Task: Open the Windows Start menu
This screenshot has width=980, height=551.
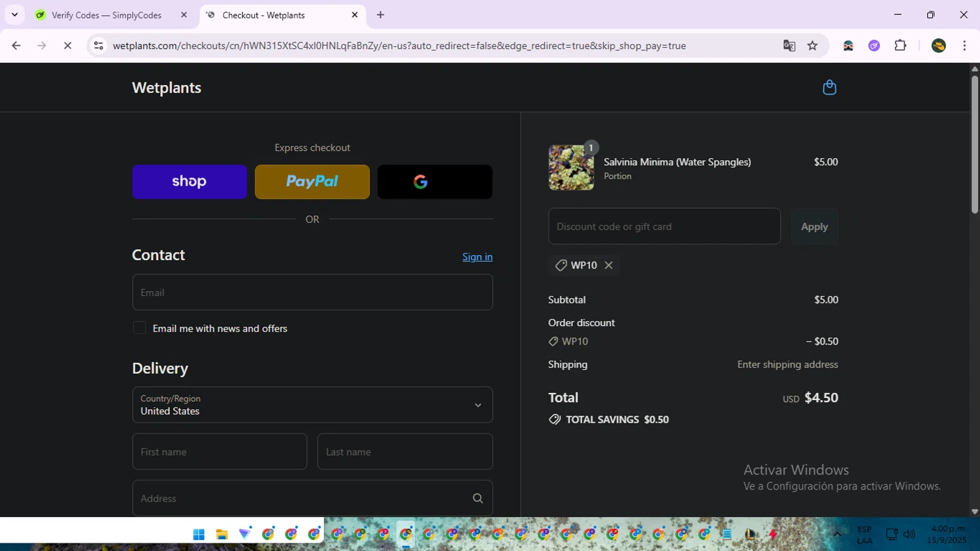Action: point(199,535)
